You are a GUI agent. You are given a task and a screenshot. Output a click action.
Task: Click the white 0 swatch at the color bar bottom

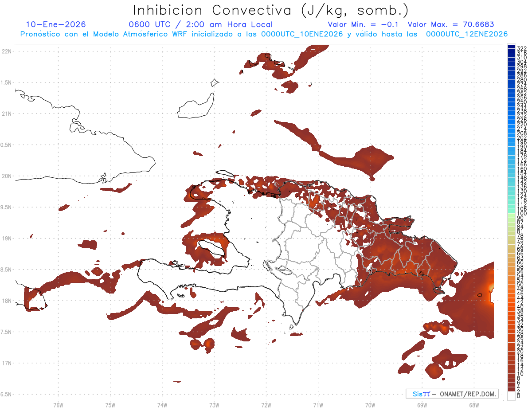click(x=511, y=396)
